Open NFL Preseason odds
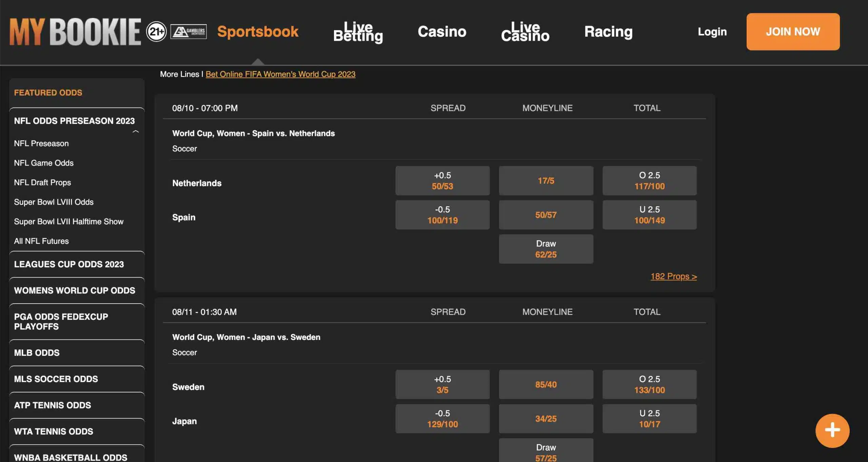Image resolution: width=868 pixels, height=462 pixels. point(41,143)
